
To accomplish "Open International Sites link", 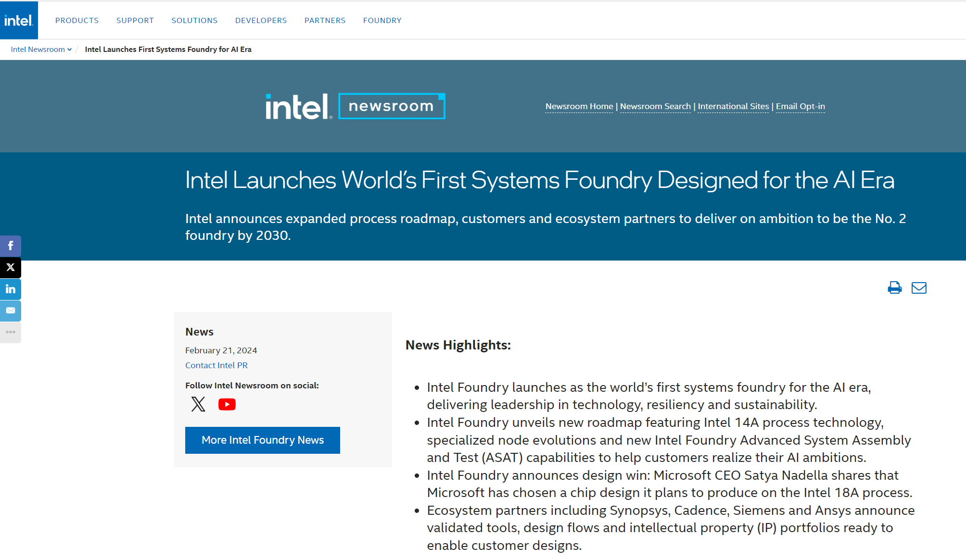I will (733, 106).
